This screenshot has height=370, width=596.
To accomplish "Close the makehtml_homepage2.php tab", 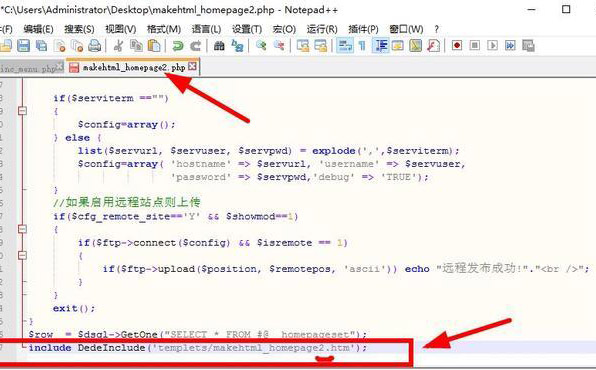I will [x=193, y=67].
